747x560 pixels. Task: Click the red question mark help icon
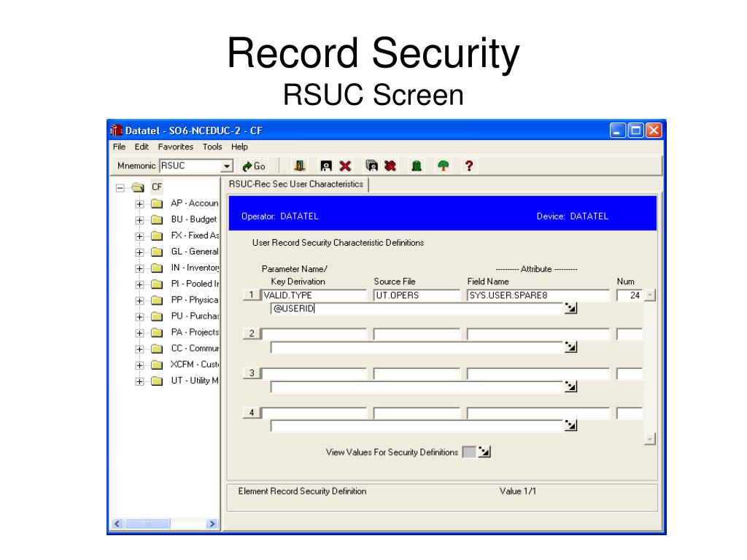click(469, 166)
